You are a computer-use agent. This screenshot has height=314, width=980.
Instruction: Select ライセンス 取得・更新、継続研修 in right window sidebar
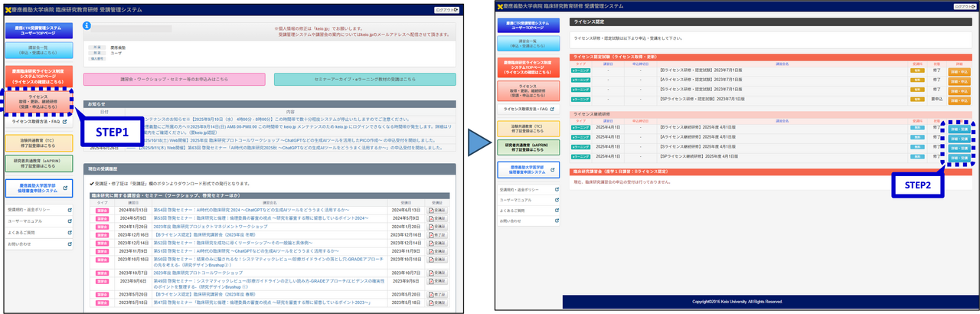(528, 91)
